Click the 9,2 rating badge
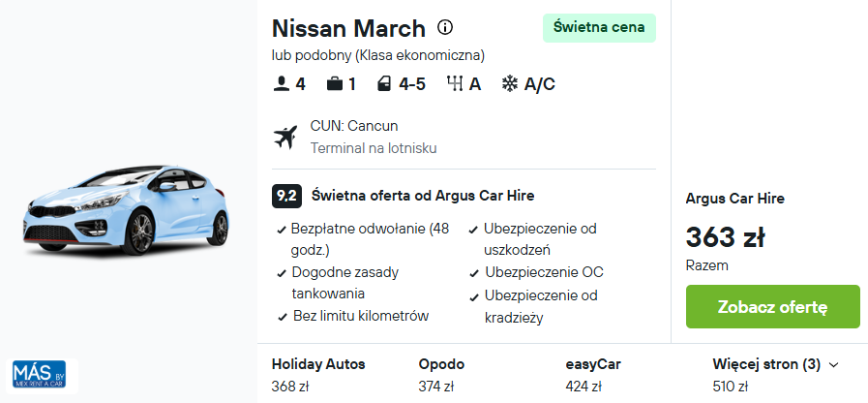This screenshot has height=403, width=868. pos(286,197)
